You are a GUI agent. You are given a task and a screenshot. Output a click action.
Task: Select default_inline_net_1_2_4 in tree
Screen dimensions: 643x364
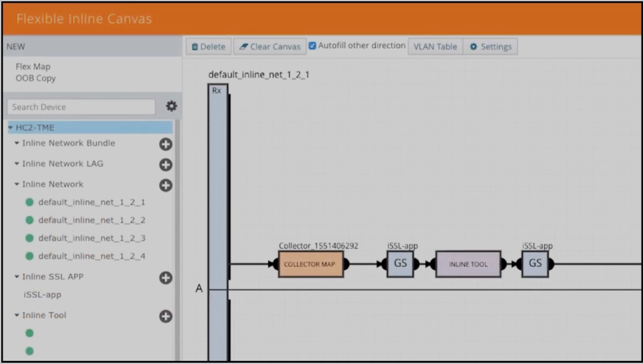click(92, 257)
